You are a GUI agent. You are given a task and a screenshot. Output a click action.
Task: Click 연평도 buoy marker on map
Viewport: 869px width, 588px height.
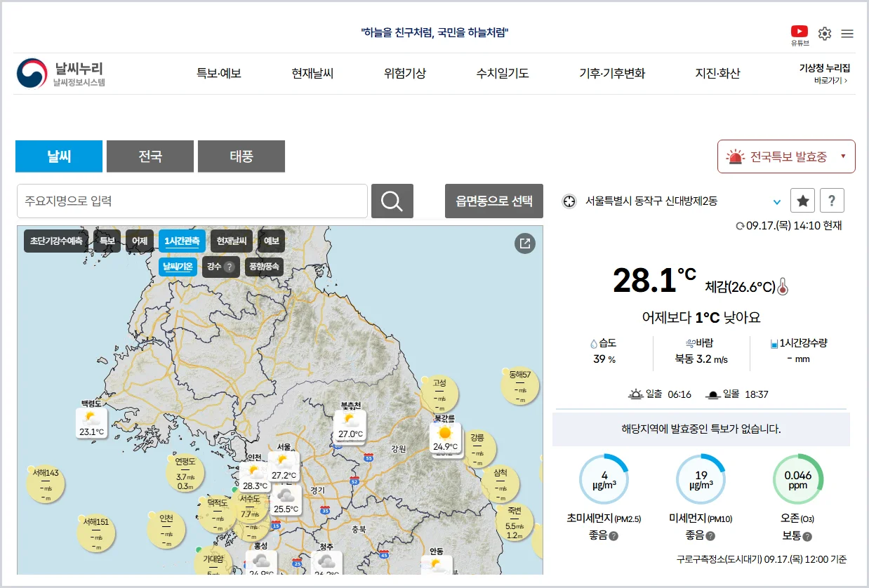[x=185, y=474]
